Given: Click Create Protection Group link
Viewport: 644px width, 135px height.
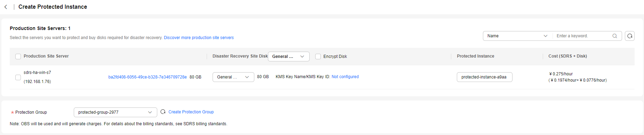Looking at the screenshot, I should click(x=191, y=112).
